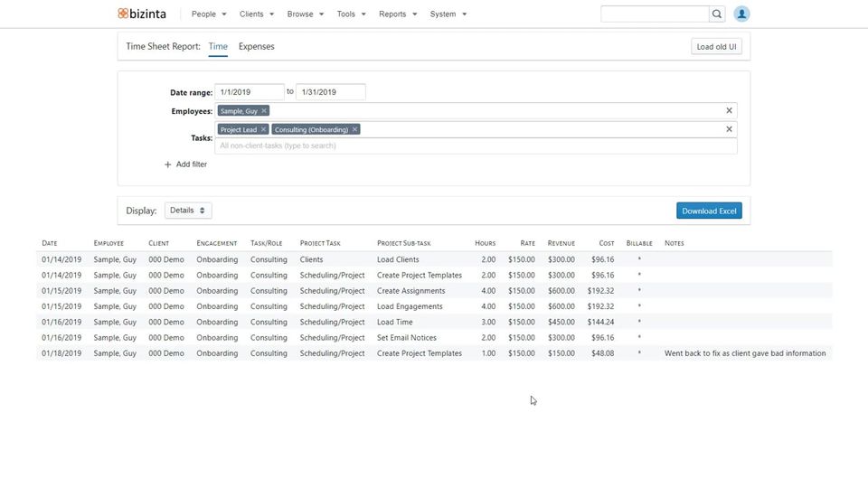Click the note about client bad information
Image resolution: width=868 pixels, height=488 pixels.
[x=745, y=353]
